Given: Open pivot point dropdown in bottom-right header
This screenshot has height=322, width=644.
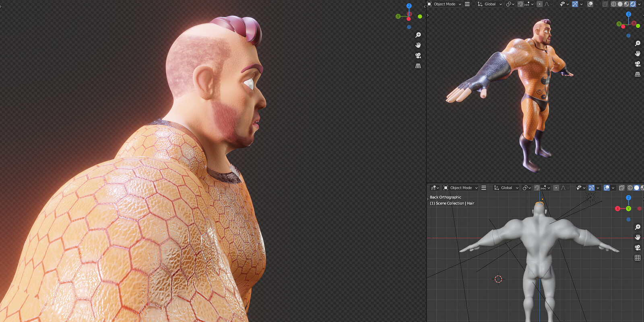Looking at the screenshot, I should (x=526, y=188).
